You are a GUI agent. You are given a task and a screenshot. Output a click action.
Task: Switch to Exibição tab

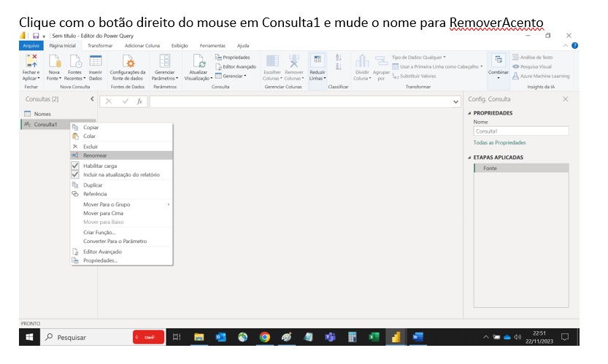180,46
